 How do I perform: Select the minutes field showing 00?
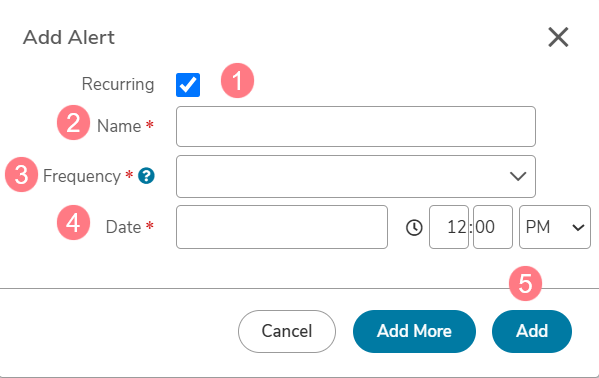click(493, 227)
